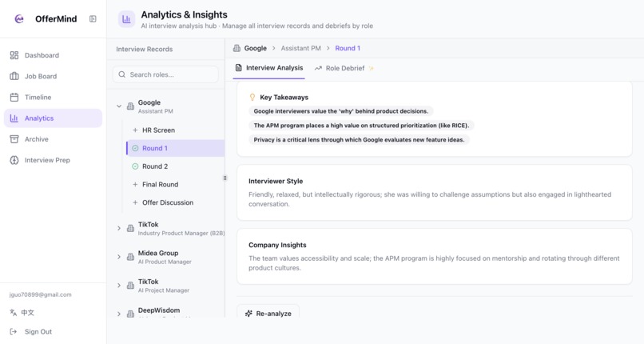644x344 pixels.
Task: Click the trend arrow icon on Role Debrief tab
Action: [318, 68]
